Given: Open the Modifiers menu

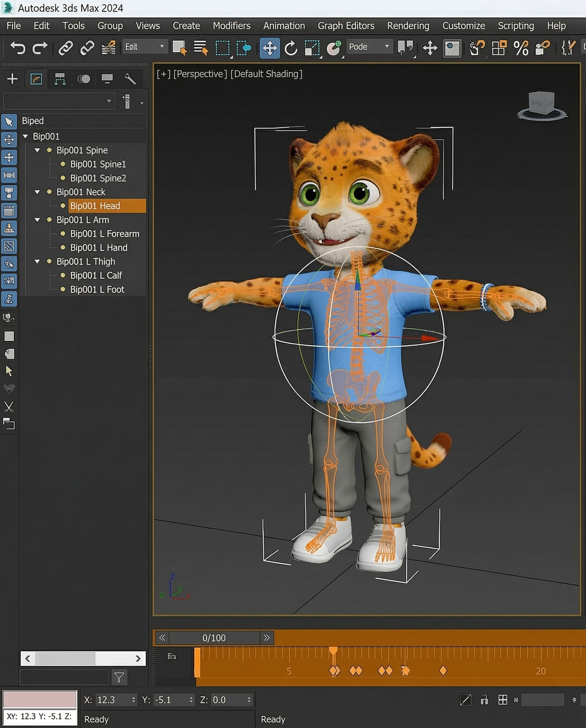Looking at the screenshot, I should 231,26.
